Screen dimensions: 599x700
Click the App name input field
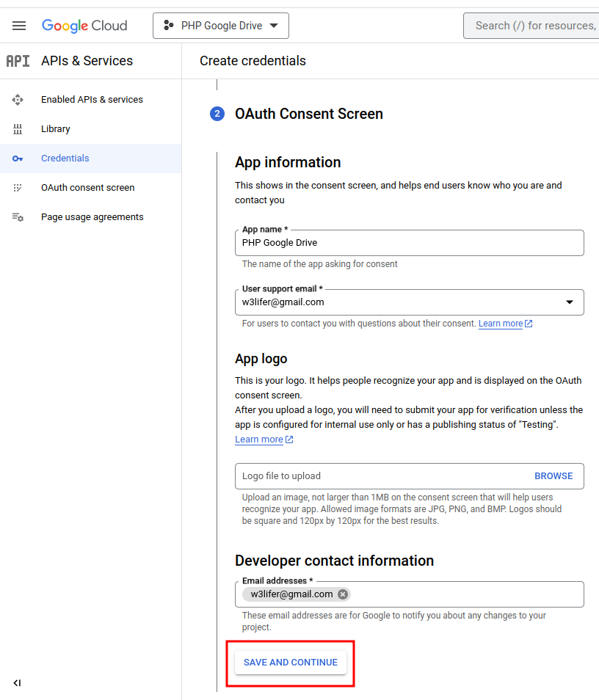tap(409, 243)
